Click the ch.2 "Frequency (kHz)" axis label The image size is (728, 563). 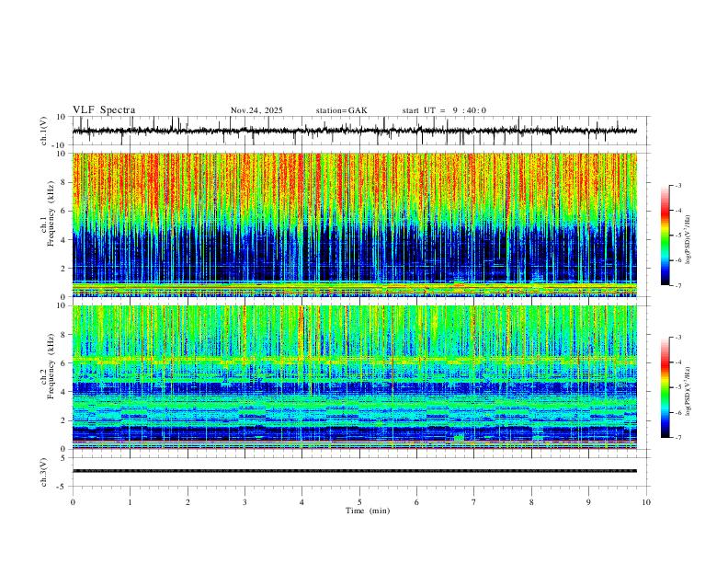coord(51,366)
